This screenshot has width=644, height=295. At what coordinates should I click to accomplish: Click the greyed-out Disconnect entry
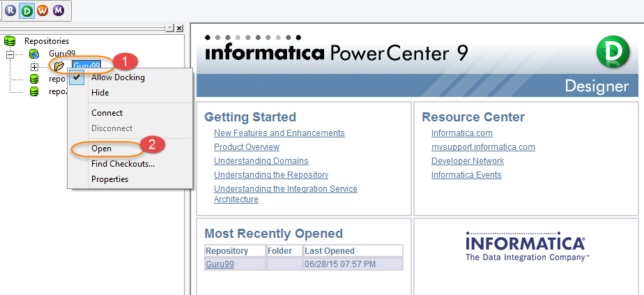point(112,128)
